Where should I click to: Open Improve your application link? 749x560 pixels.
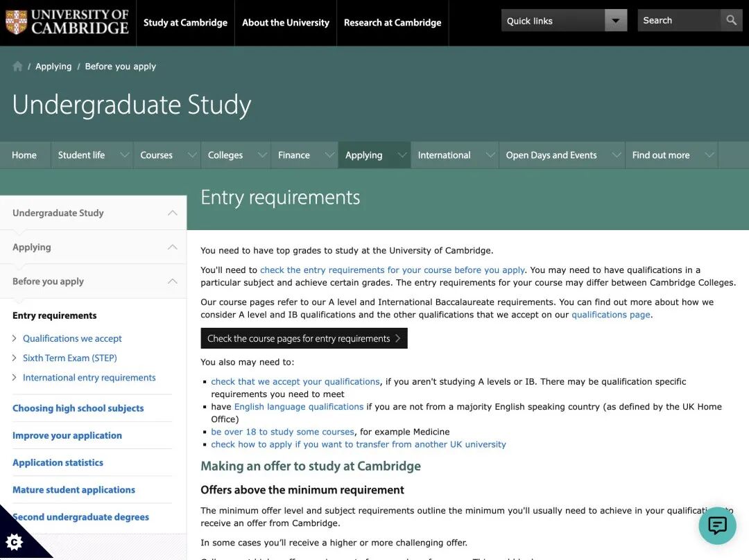click(x=67, y=435)
